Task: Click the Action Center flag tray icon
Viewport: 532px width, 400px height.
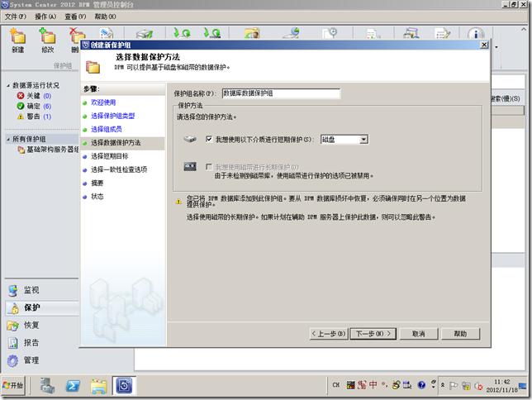Action: (453, 386)
